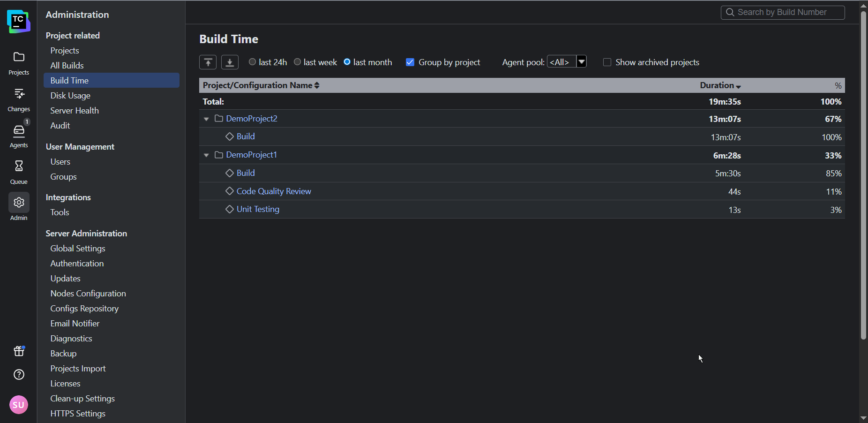Click the gift box what's new icon
The image size is (868, 423).
[x=19, y=351]
